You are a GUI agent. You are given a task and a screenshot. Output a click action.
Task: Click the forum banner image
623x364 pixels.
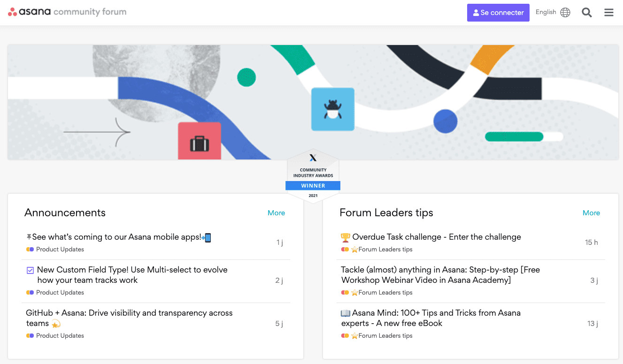point(313,102)
